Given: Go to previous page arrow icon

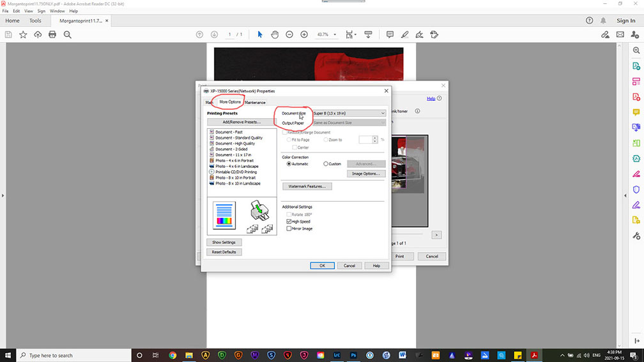Looking at the screenshot, I should point(199,34).
